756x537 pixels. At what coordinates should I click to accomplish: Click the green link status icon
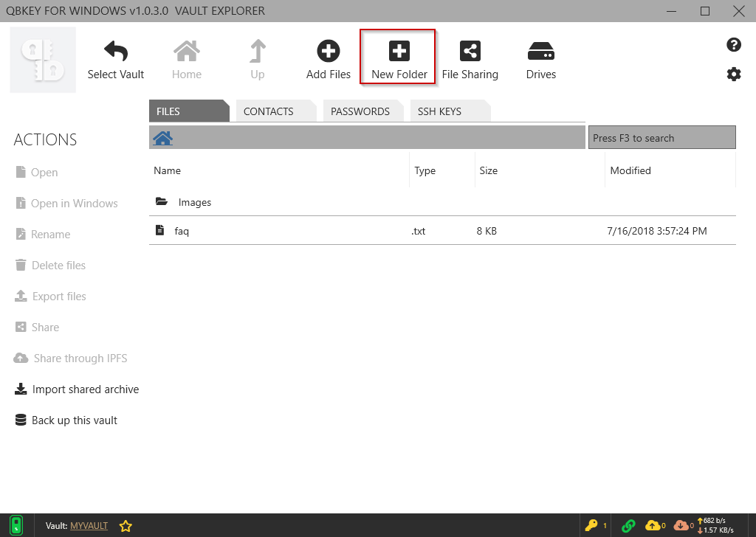tap(628, 525)
